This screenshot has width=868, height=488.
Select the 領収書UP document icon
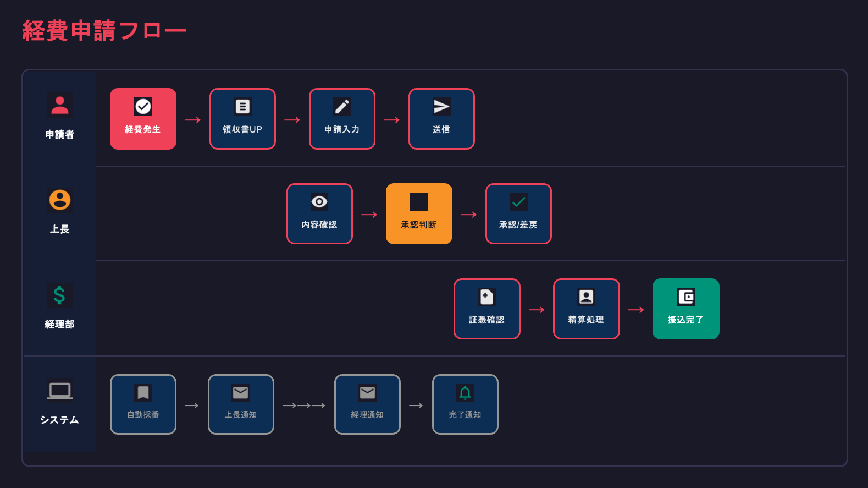pos(242,106)
